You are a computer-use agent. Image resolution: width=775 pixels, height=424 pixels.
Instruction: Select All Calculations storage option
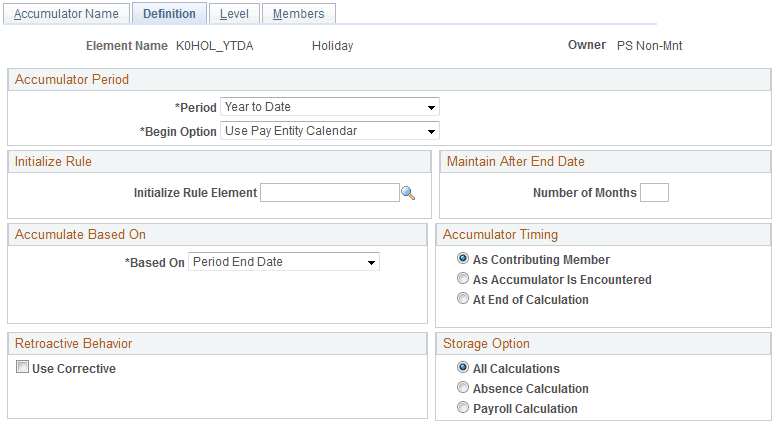pyautogui.click(x=462, y=369)
